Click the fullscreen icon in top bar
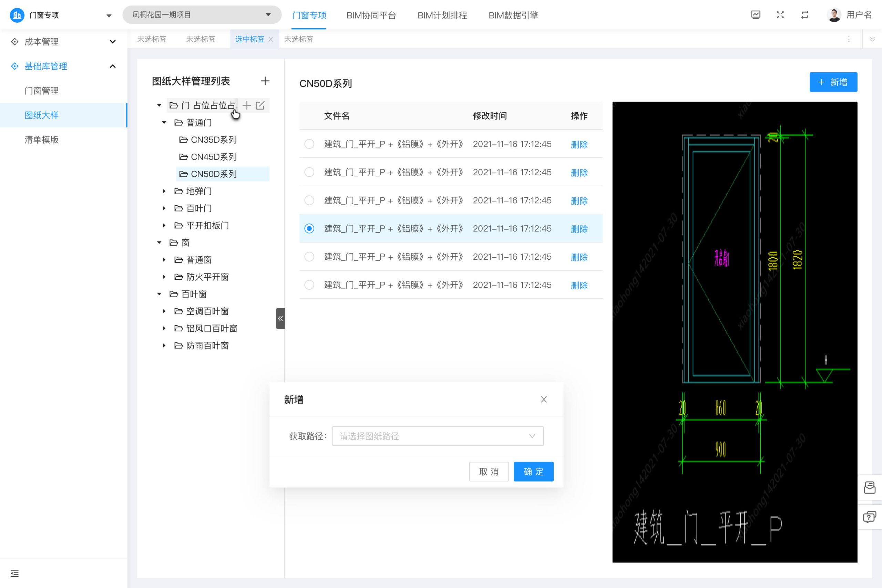Screen dimensions: 882x588 tap(780, 15)
